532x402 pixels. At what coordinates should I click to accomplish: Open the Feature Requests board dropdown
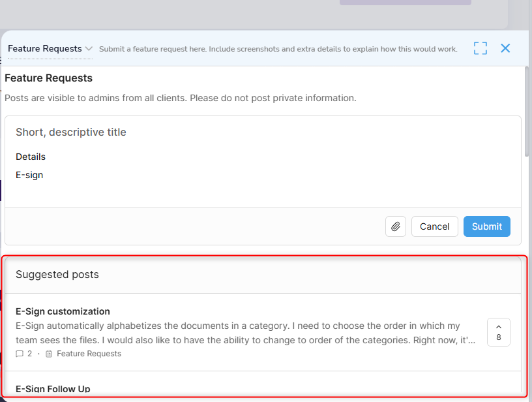(x=45, y=49)
